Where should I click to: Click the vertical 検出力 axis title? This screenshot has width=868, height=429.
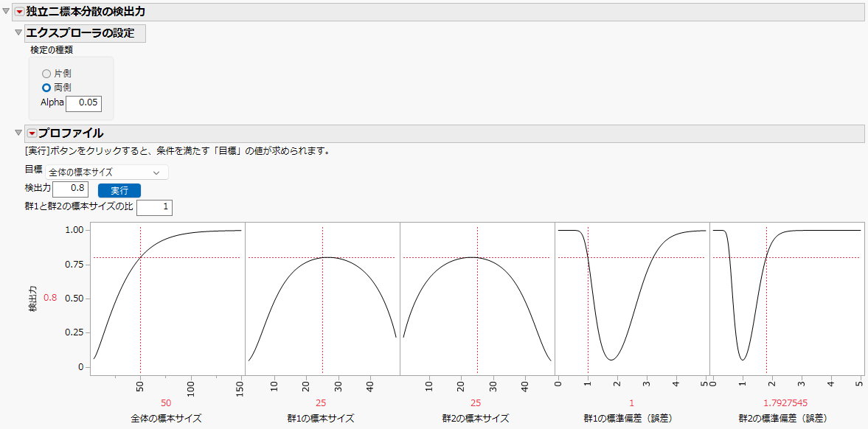click(33, 299)
